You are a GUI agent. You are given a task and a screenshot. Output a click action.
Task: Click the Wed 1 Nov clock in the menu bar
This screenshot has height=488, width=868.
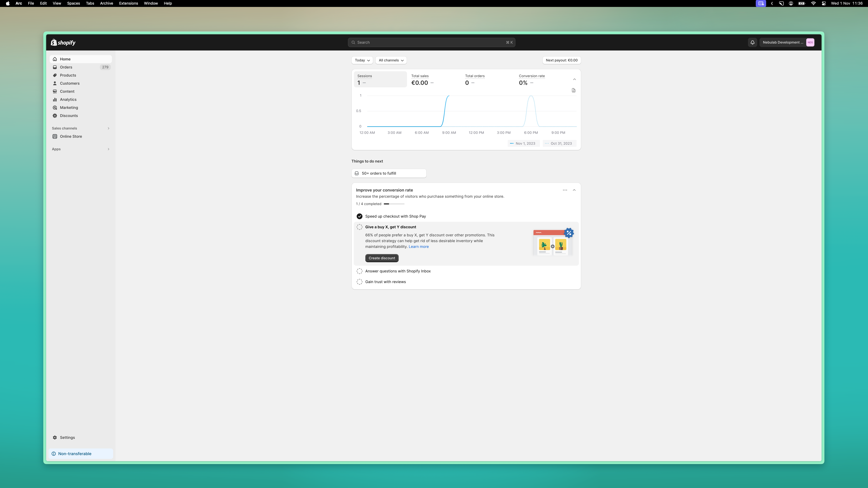click(847, 3)
